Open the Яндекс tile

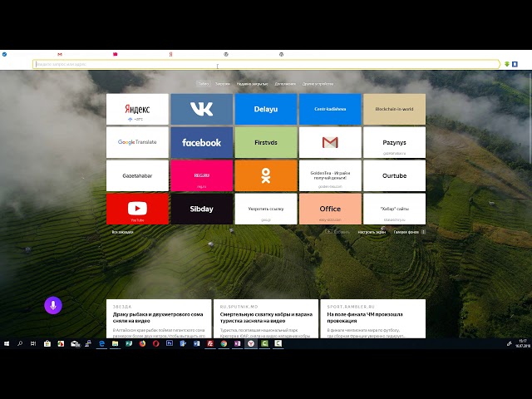pos(137,109)
